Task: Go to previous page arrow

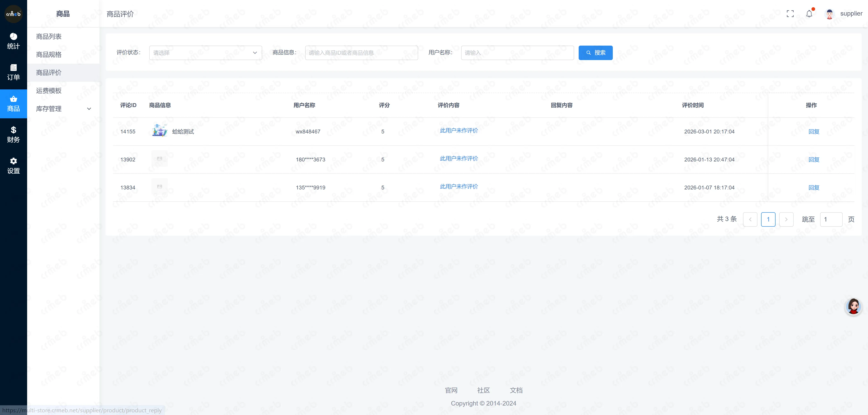Action: coord(750,219)
